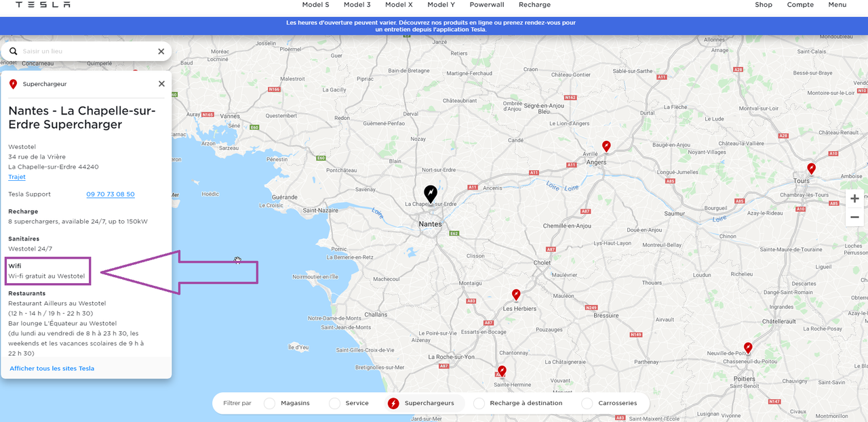868x422 pixels.
Task: Open the Model Y menu
Action: [x=441, y=5]
